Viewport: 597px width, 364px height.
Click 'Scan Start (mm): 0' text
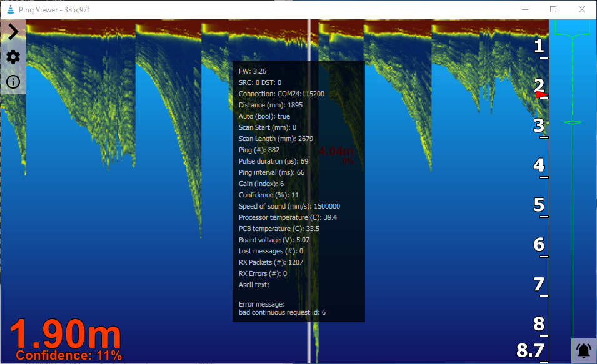[x=268, y=127]
